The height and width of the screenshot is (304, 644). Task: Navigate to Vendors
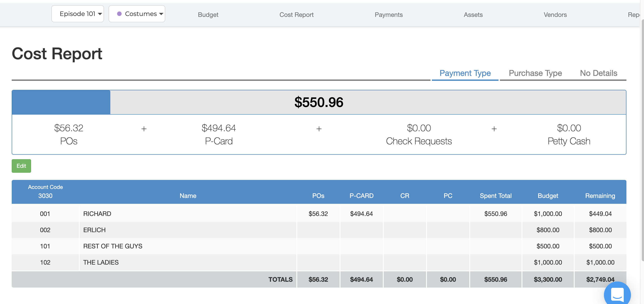coord(555,15)
